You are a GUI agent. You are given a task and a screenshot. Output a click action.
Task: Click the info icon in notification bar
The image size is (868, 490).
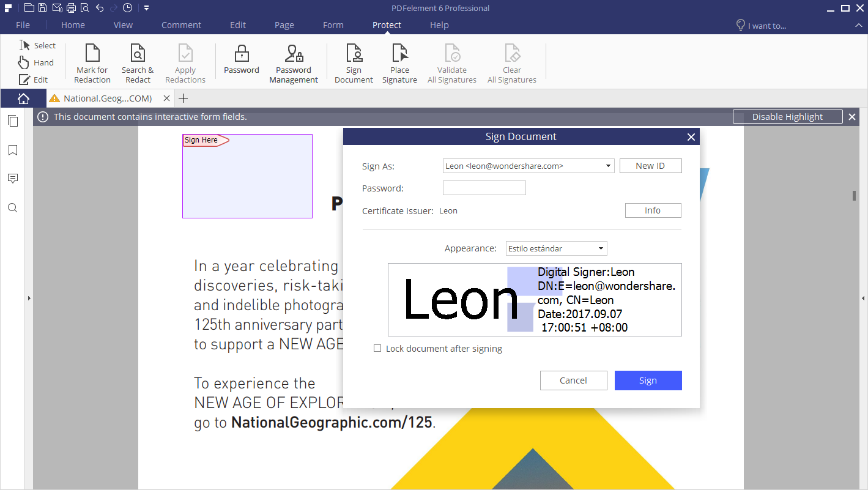point(43,117)
